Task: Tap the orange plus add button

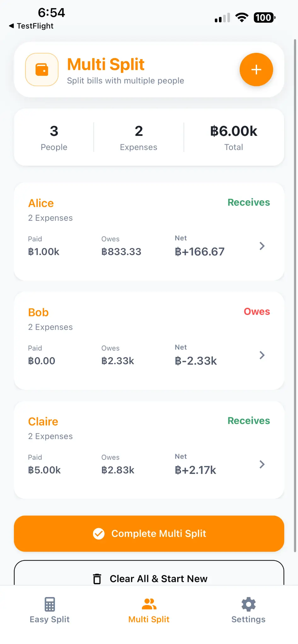Action: pyautogui.click(x=256, y=69)
